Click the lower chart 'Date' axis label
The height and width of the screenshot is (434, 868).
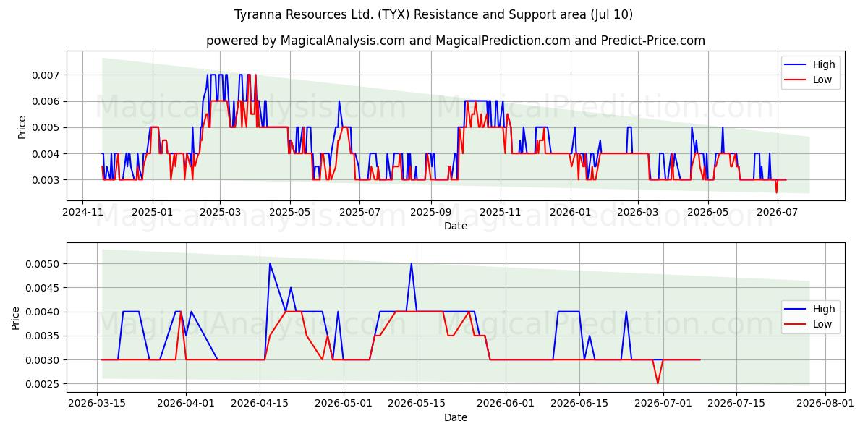click(x=456, y=417)
